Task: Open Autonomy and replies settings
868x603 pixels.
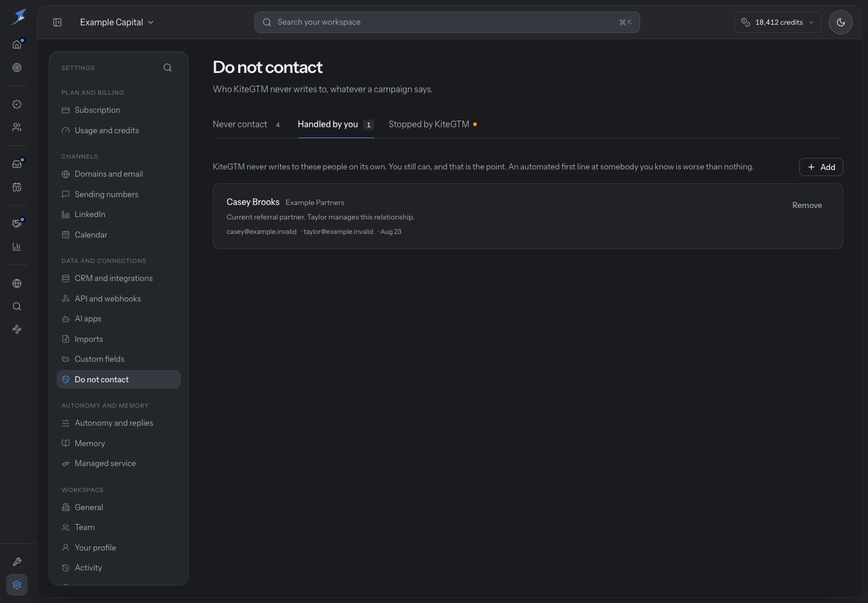Action: tap(119, 423)
